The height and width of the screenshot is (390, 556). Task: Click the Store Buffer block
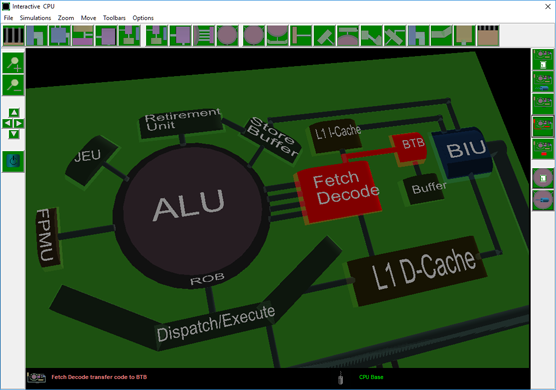[272, 140]
